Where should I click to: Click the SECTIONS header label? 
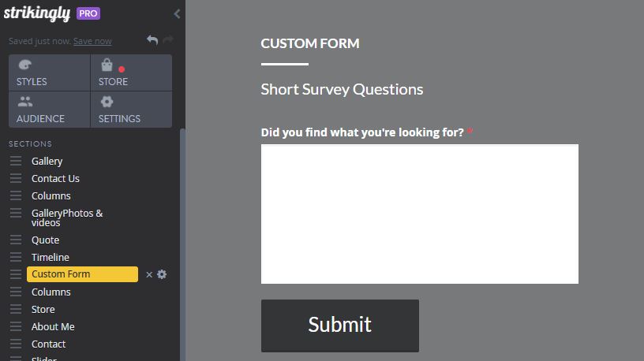click(31, 144)
